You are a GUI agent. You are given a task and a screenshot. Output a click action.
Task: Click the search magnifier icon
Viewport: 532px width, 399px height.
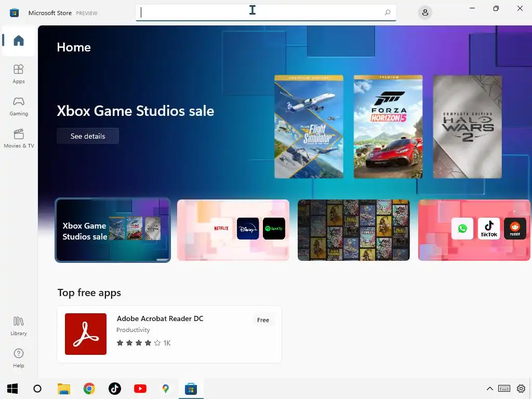(x=388, y=12)
